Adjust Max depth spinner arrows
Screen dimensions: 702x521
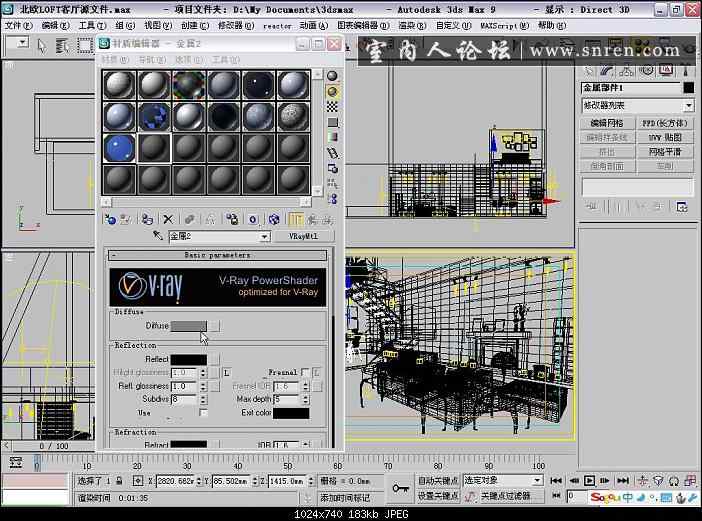(306, 399)
